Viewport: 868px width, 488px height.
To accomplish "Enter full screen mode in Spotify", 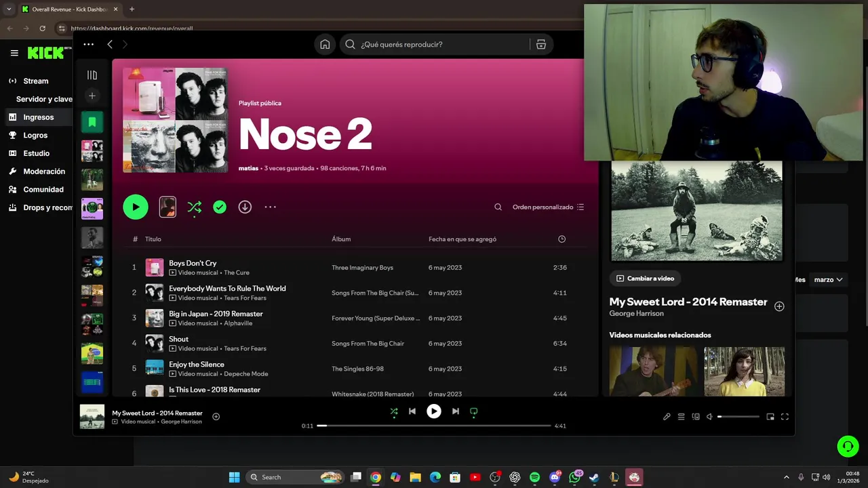I will [785, 417].
